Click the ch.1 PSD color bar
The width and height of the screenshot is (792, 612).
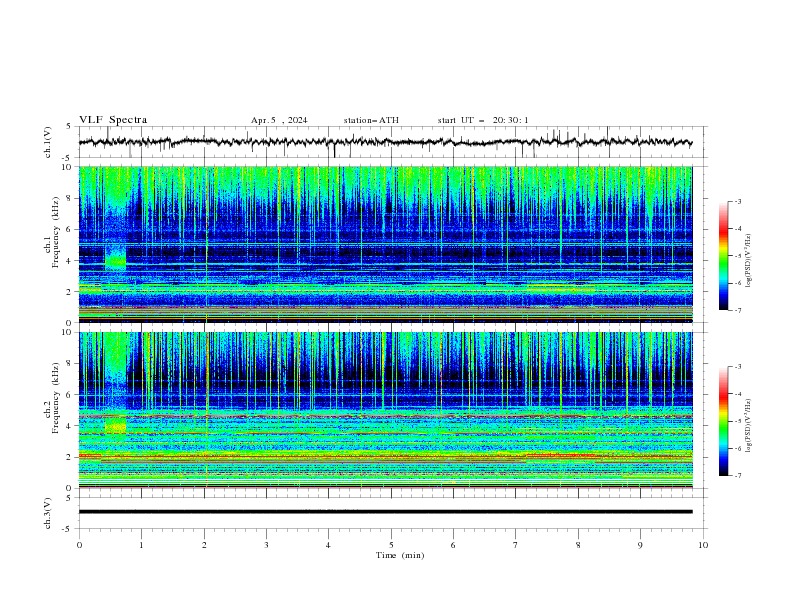(724, 256)
